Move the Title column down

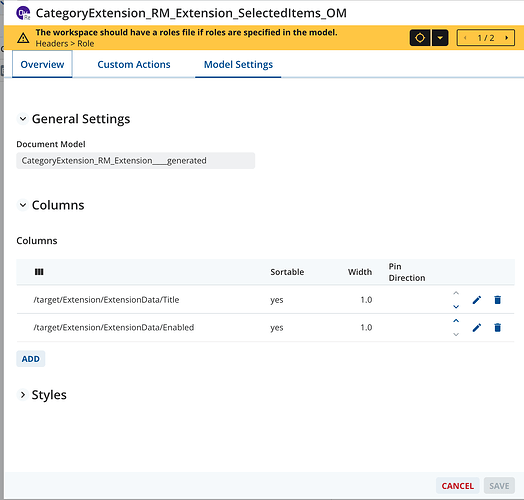456,306
